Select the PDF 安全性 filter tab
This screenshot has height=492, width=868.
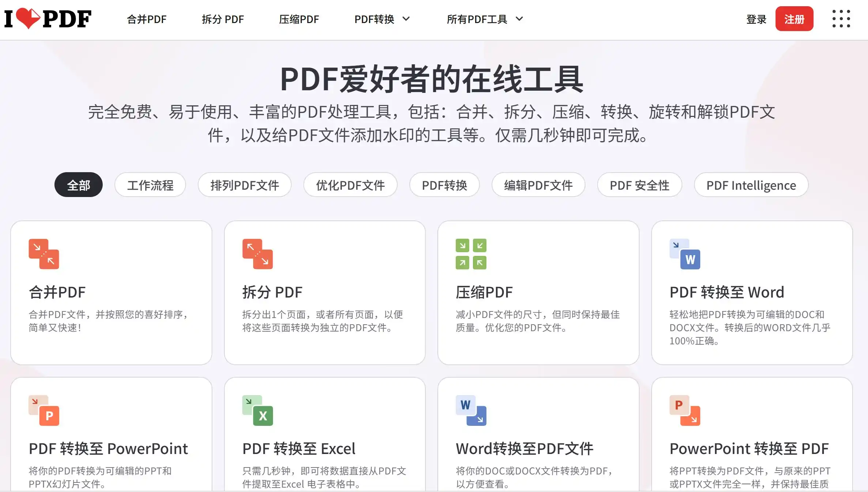point(640,185)
